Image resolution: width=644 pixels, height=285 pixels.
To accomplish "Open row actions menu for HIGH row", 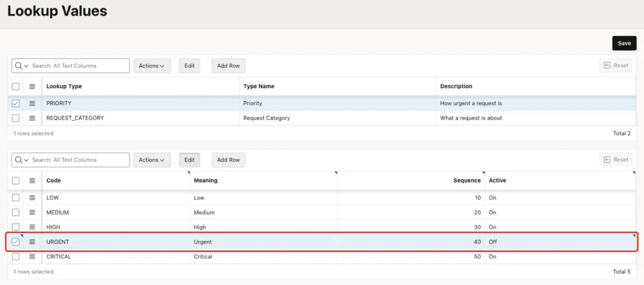I will coord(32,227).
